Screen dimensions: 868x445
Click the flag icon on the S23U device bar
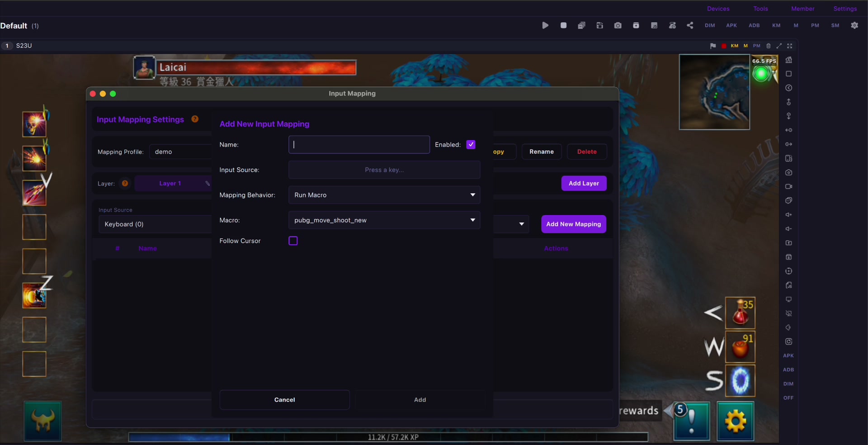click(x=713, y=46)
